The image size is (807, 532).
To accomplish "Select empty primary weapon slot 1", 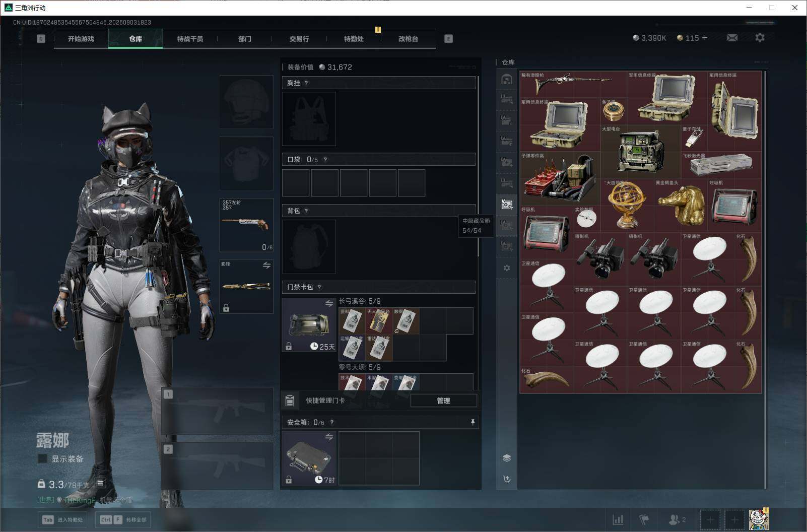I will [218, 411].
